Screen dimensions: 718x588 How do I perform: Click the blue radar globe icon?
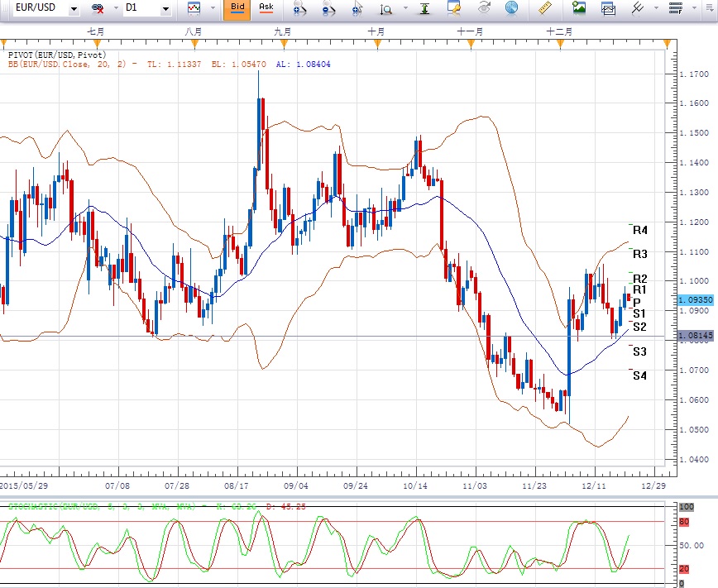511,9
